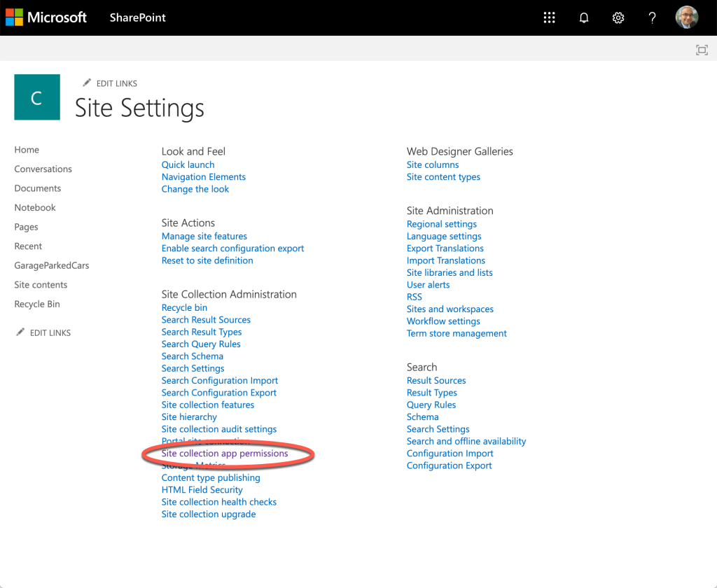
Task: Open Site collection app permissions link
Action: [x=225, y=454]
